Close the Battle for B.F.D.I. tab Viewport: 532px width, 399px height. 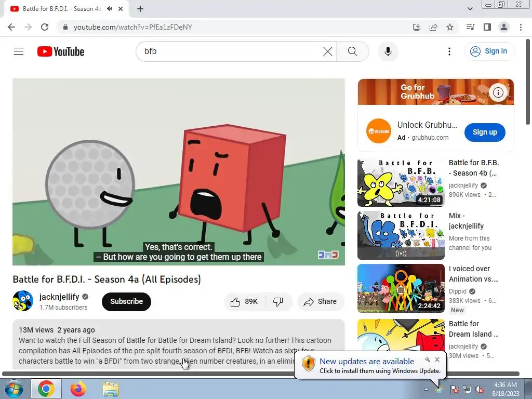(x=121, y=9)
